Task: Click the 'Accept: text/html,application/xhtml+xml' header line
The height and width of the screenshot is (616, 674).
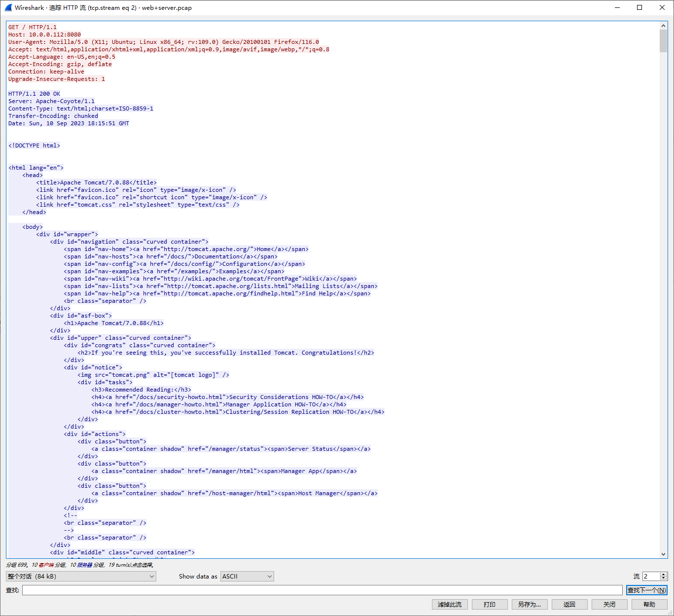Action: coord(169,49)
